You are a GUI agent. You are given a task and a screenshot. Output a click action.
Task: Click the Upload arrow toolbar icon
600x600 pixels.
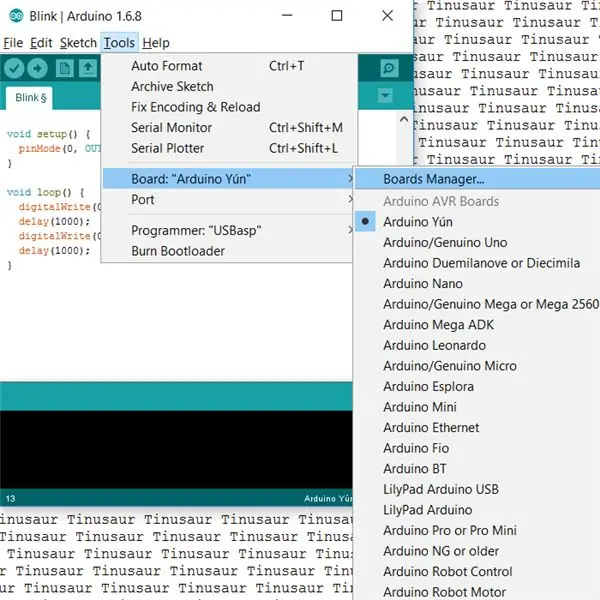coord(38,68)
